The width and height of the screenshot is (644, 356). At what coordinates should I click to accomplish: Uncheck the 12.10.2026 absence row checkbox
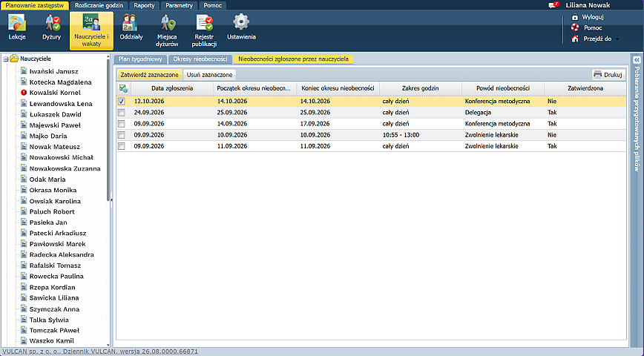tap(121, 101)
